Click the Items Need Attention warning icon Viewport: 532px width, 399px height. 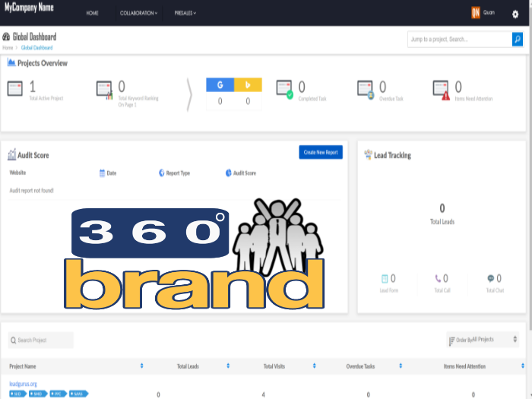[441, 90]
